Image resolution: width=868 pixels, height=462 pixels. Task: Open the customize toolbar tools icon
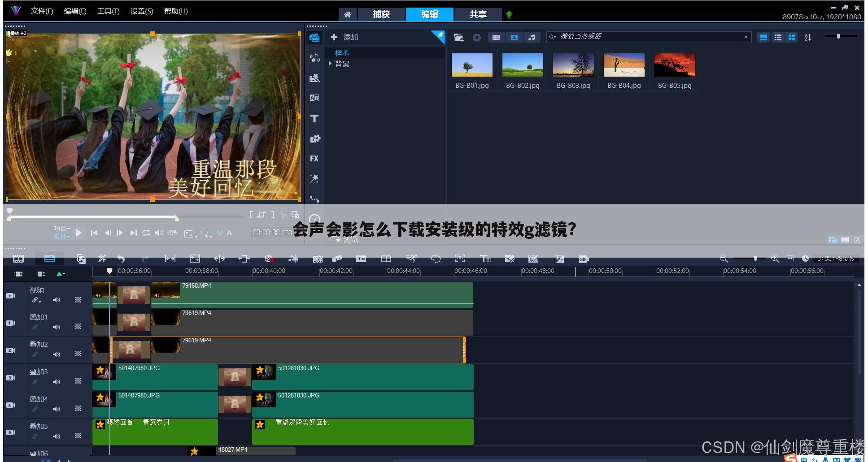pyautogui.click(x=102, y=259)
